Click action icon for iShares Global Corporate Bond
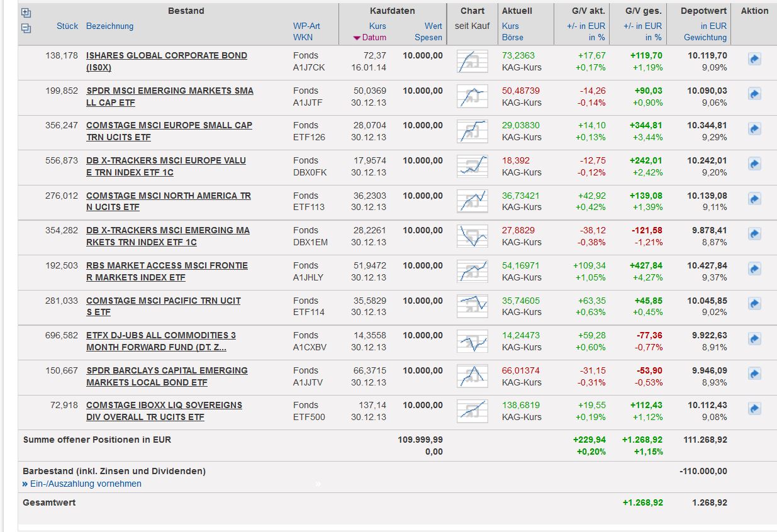777x532 pixels. coord(754,59)
